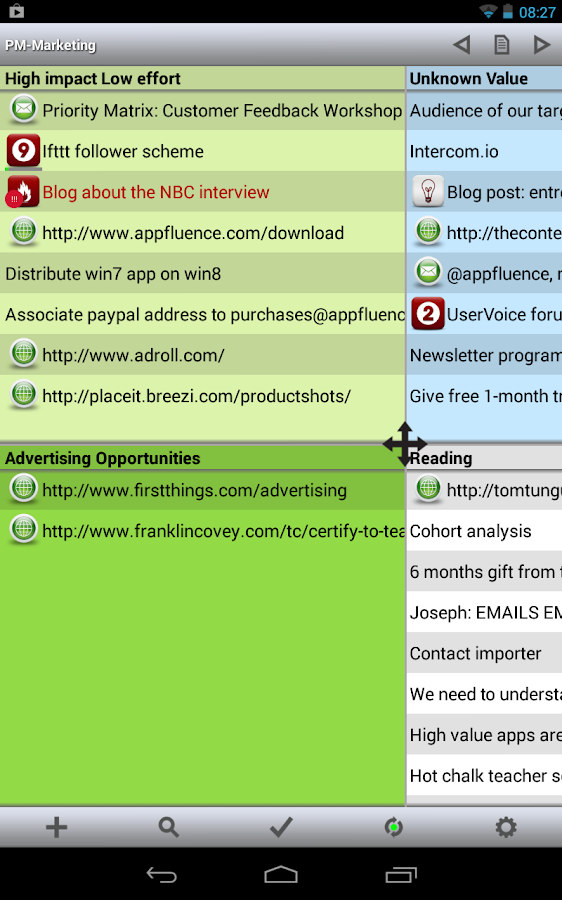The width and height of the screenshot is (562, 900).
Task: Tap globe icon beside firstthings.com/advertising
Action: (x=24, y=489)
